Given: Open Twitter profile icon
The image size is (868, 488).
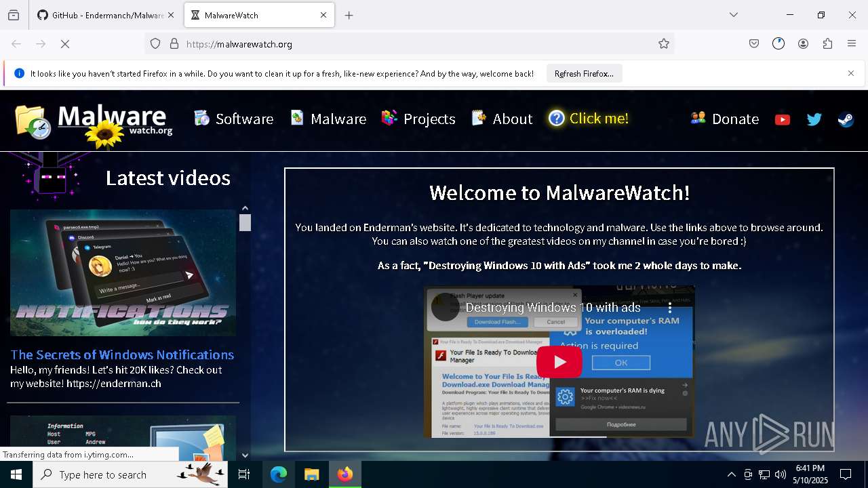Looking at the screenshot, I should (x=814, y=119).
